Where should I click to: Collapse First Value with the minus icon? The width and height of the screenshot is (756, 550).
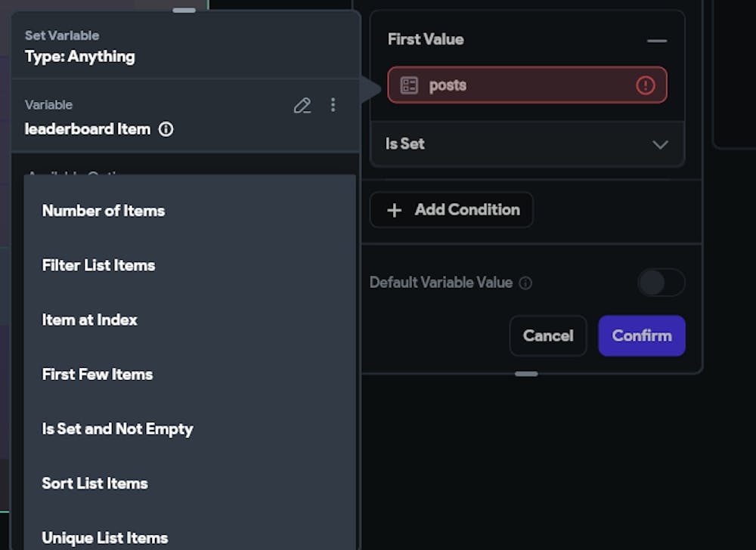tap(657, 40)
